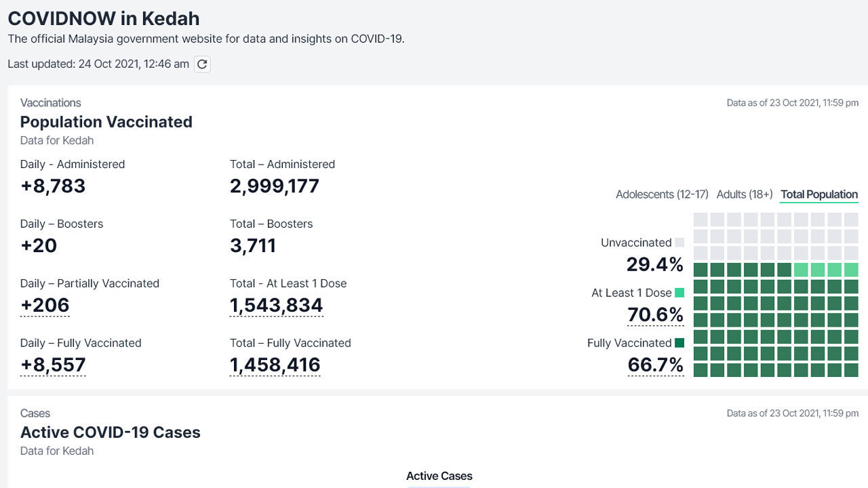This screenshot has height=488, width=868.
Task: Click Data as of text in Vaccinations card
Action: point(793,103)
